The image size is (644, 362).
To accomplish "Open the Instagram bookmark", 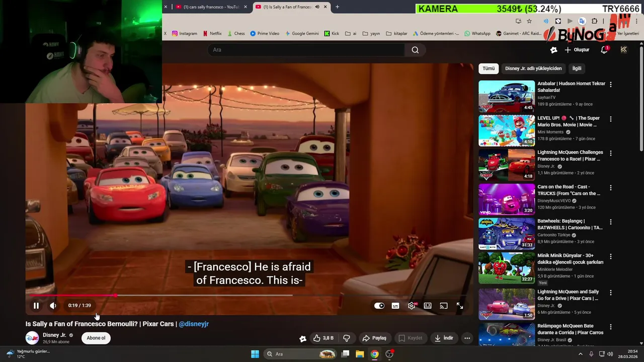I will click(184, 34).
